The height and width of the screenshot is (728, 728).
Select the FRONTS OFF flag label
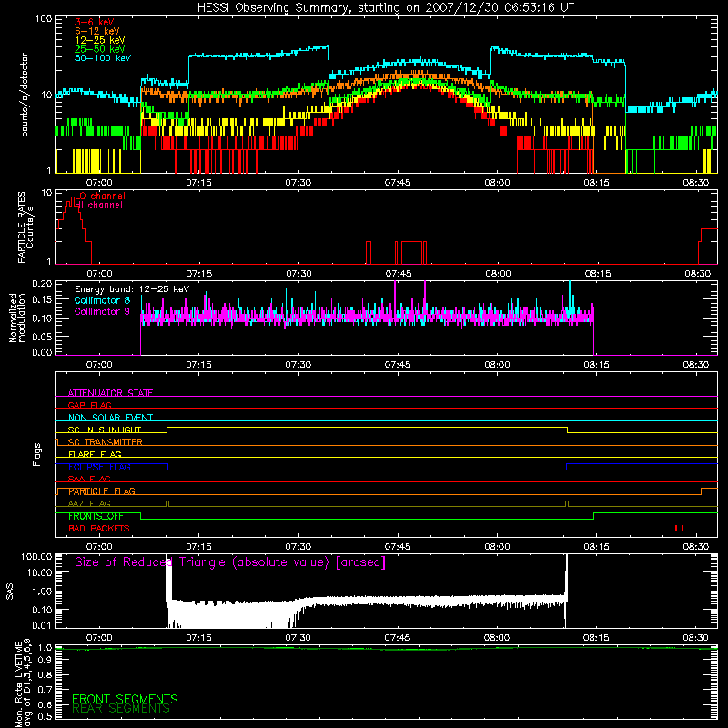pyautogui.click(x=96, y=516)
